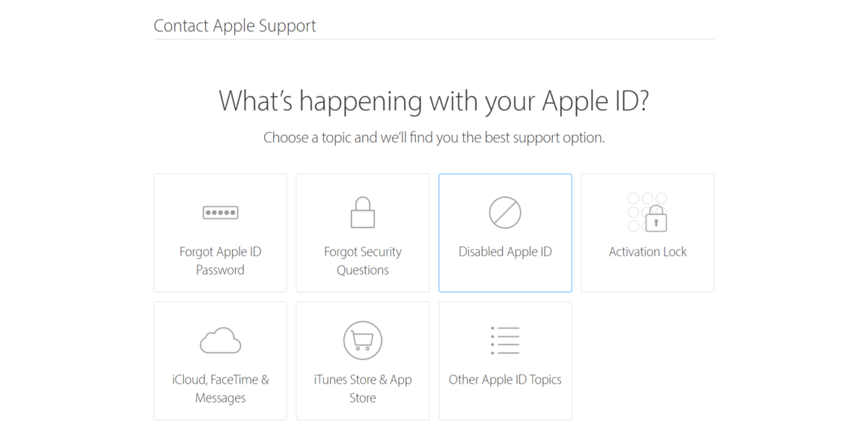This screenshot has height=433, width=868.
Task: Click the Forgot Apple ID Password label text
Action: (x=220, y=261)
